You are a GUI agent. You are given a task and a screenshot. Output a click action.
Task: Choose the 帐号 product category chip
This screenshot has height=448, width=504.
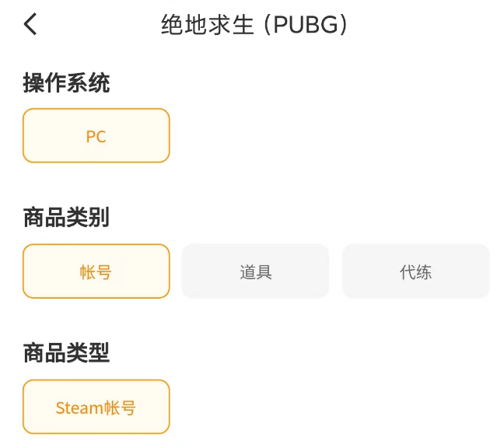click(96, 271)
